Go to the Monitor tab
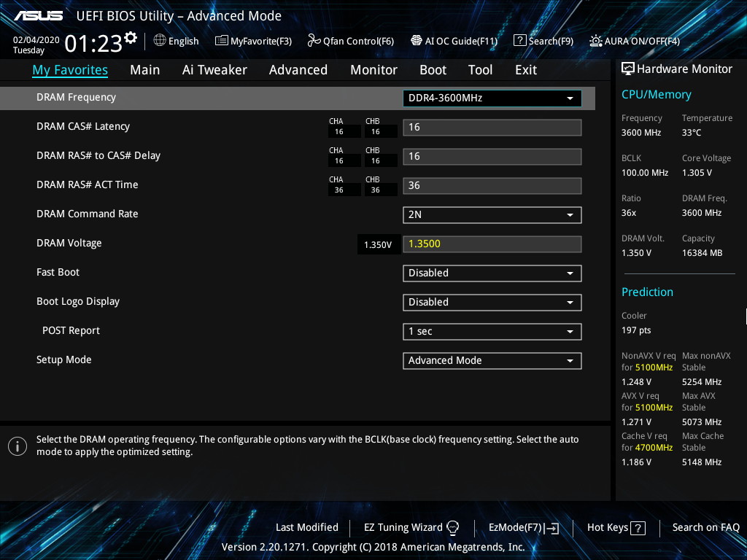Screen dimensions: 747x560 pyautogui.click(x=374, y=70)
